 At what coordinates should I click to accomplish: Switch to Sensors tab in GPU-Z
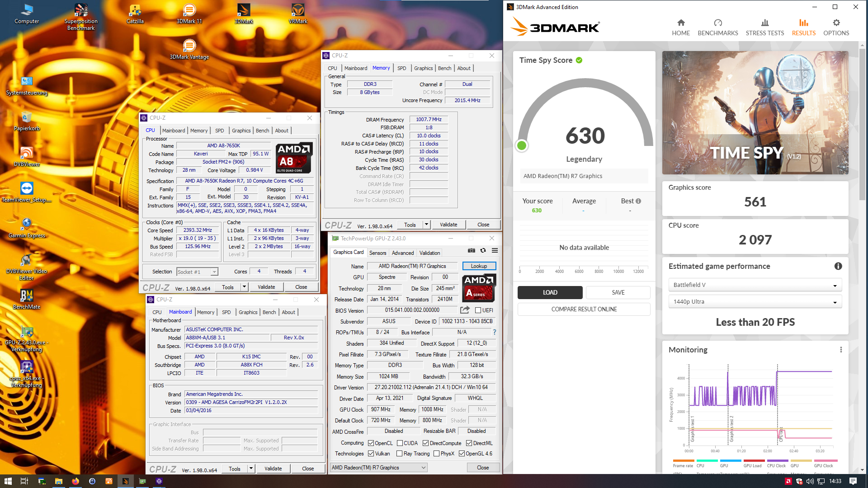(377, 253)
